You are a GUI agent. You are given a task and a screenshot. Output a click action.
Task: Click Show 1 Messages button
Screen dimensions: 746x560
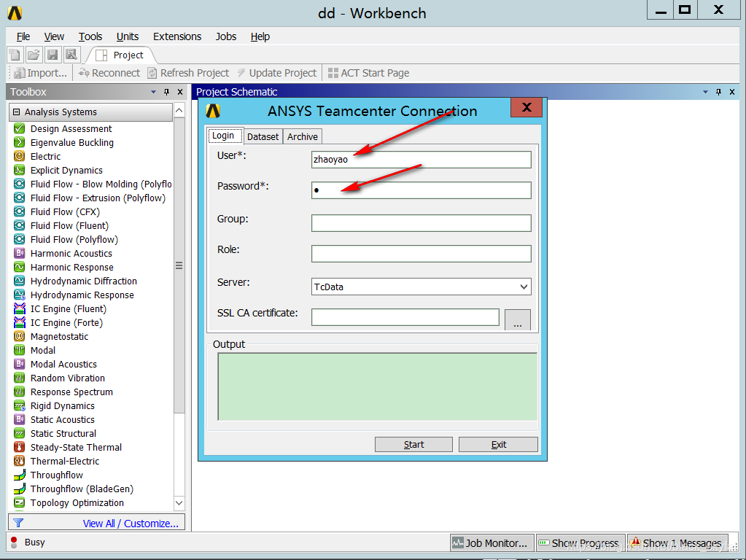(677, 543)
